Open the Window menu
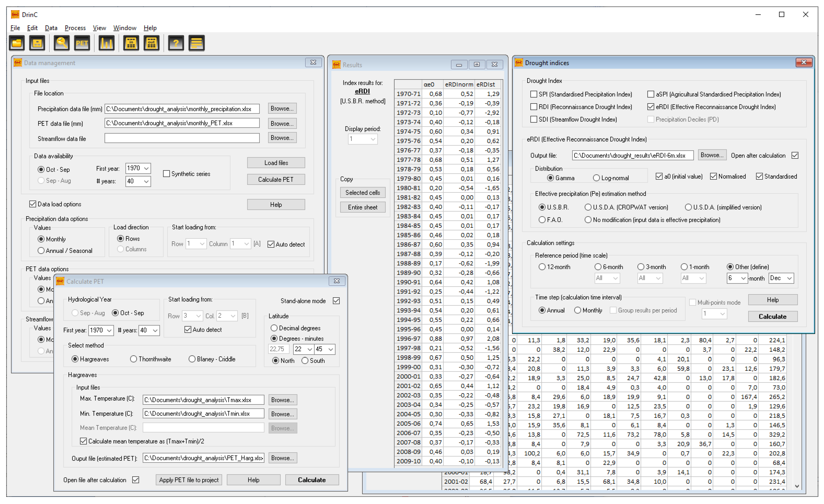This screenshot has height=504, width=824. point(125,28)
